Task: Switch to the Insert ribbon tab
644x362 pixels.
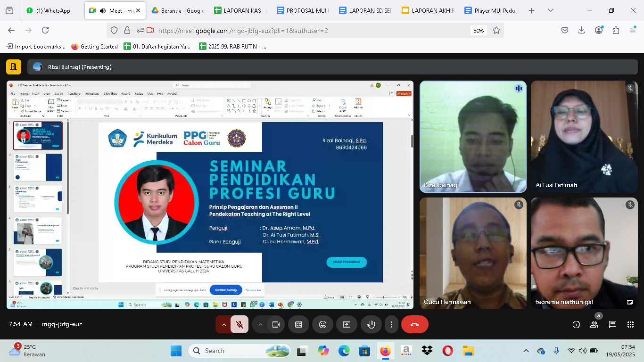Action: (36, 94)
